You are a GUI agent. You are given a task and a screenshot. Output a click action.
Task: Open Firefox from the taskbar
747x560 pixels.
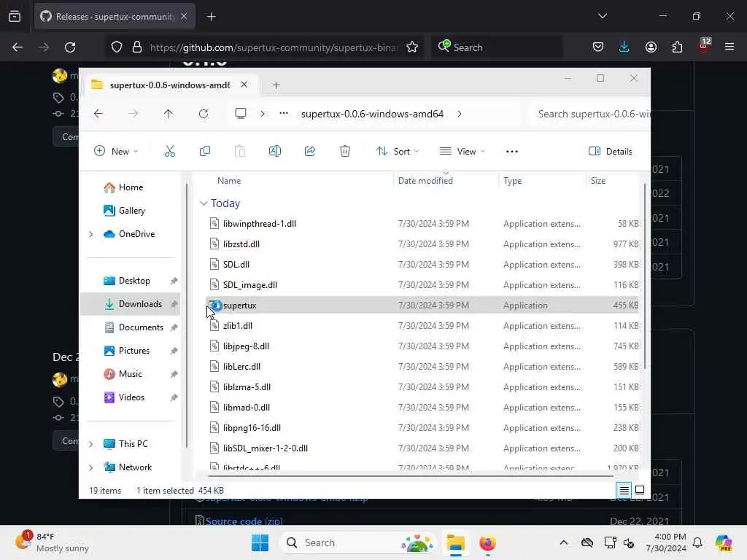487,542
